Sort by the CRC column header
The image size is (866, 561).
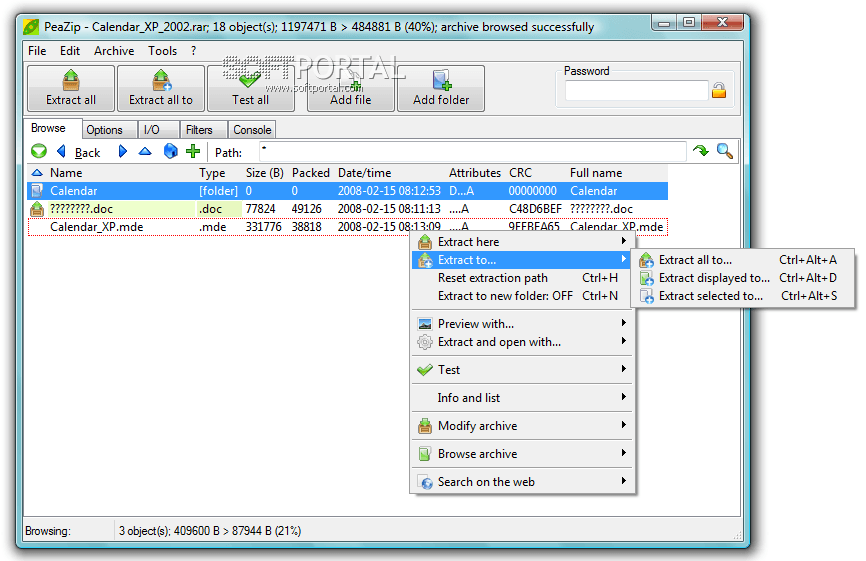520,173
